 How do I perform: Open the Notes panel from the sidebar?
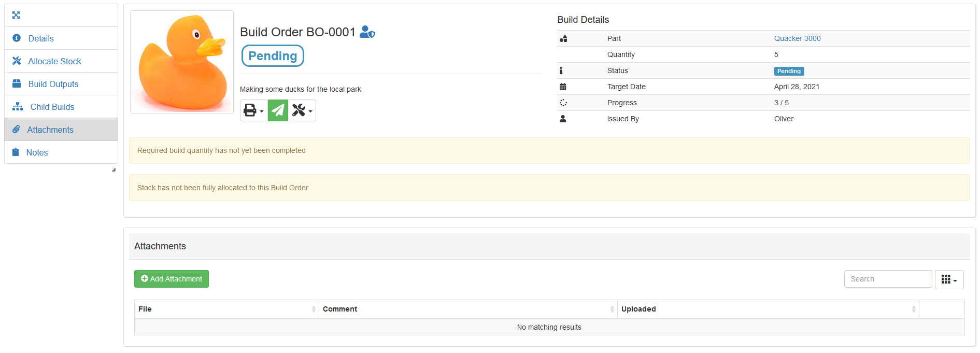click(x=37, y=152)
